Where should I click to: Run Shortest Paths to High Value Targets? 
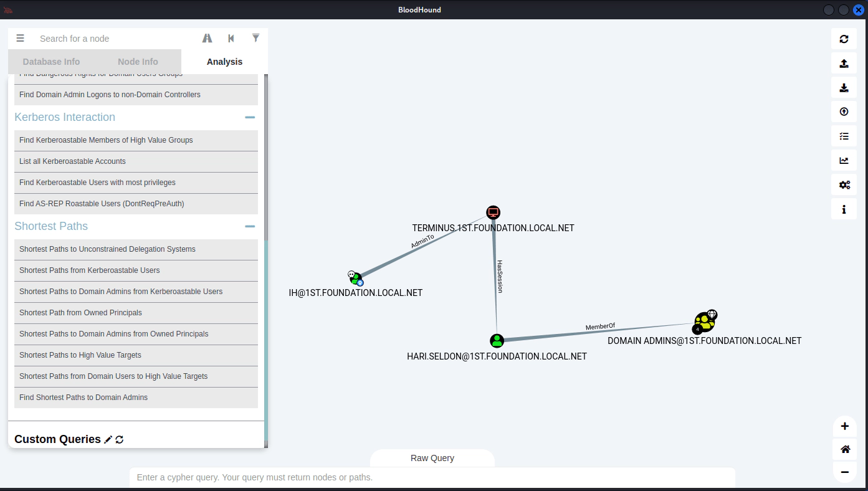136,355
